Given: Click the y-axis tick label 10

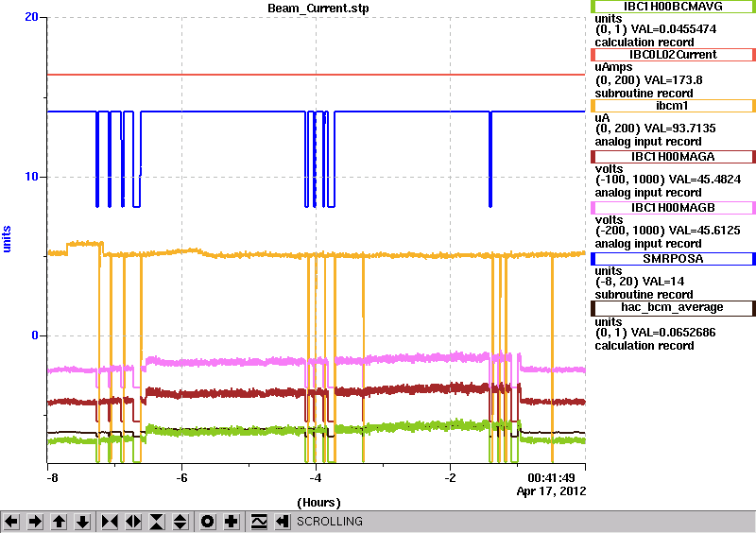Looking at the screenshot, I should [x=31, y=177].
